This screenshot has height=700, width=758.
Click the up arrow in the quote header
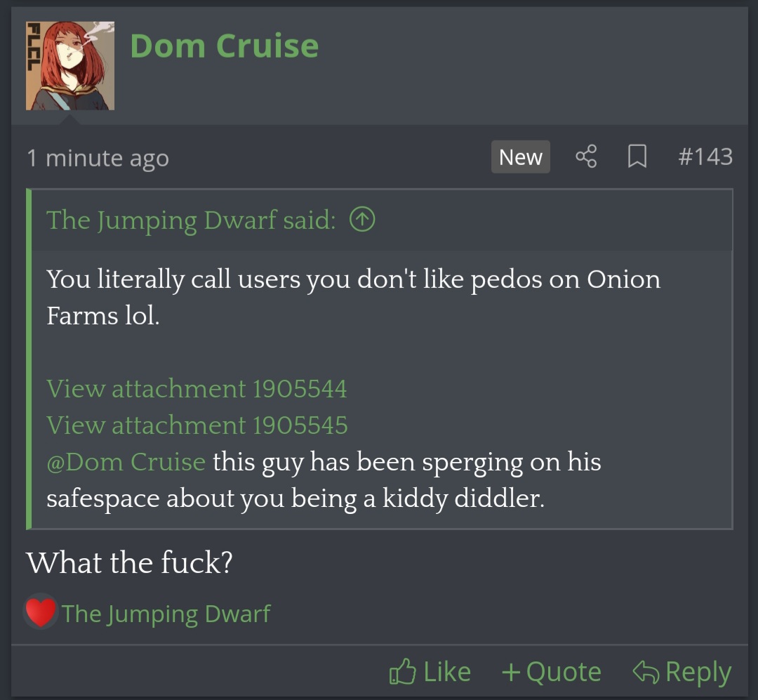click(362, 220)
